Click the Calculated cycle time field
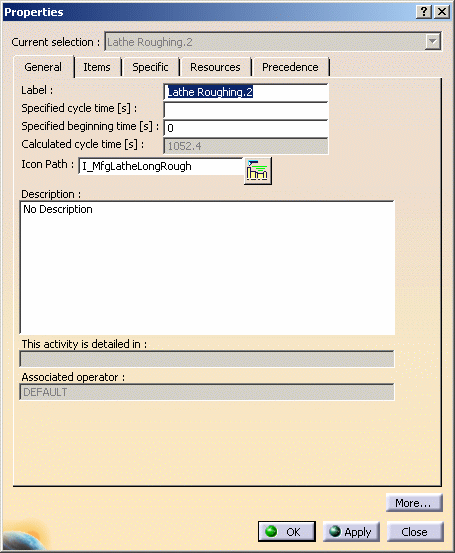455x553 pixels. click(246, 146)
